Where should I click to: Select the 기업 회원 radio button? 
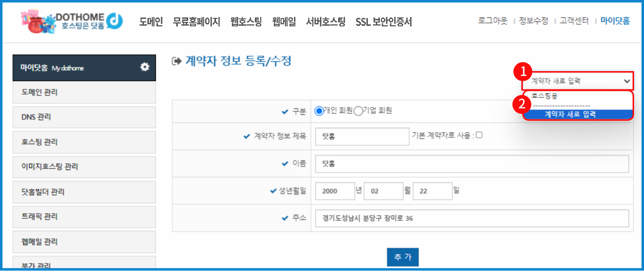click(x=358, y=111)
